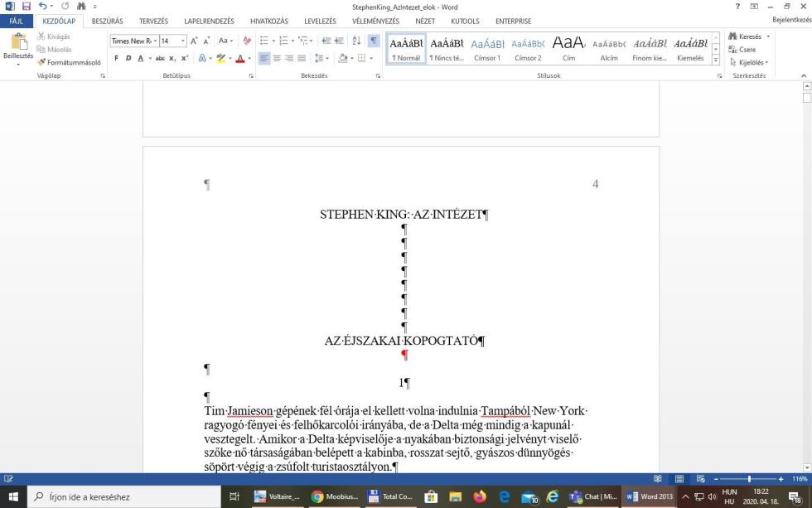Image resolution: width=812 pixels, height=508 pixels.
Task: Toggle align left paragraph button
Action: (x=264, y=59)
